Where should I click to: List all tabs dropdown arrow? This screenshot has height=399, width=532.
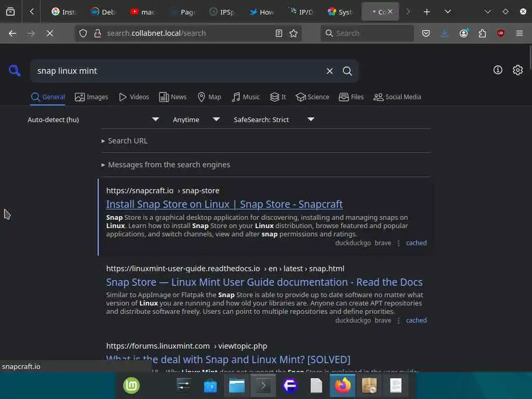coord(448,12)
